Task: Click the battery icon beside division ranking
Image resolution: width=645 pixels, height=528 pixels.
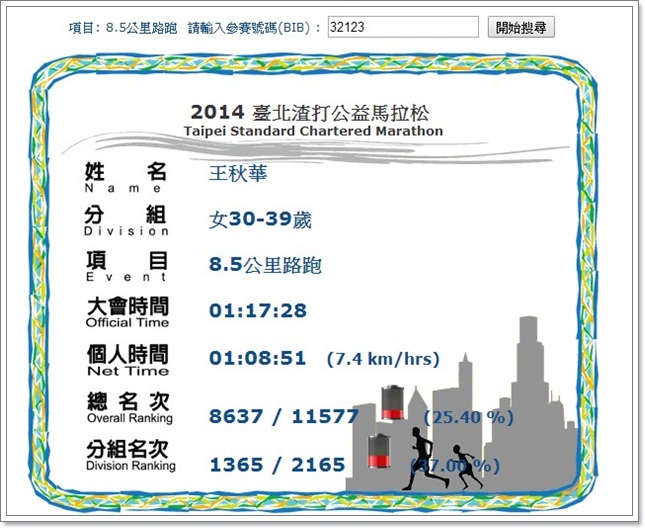Action: click(379, 451)
